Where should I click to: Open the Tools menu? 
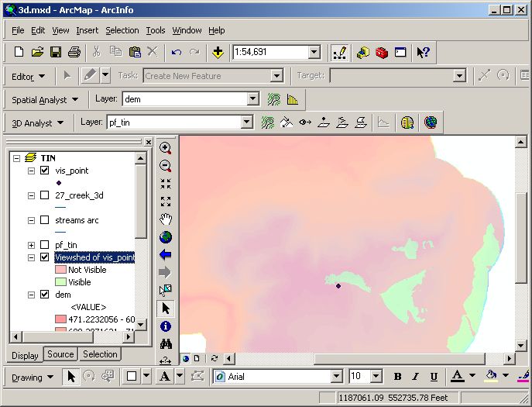coord(156,30)
